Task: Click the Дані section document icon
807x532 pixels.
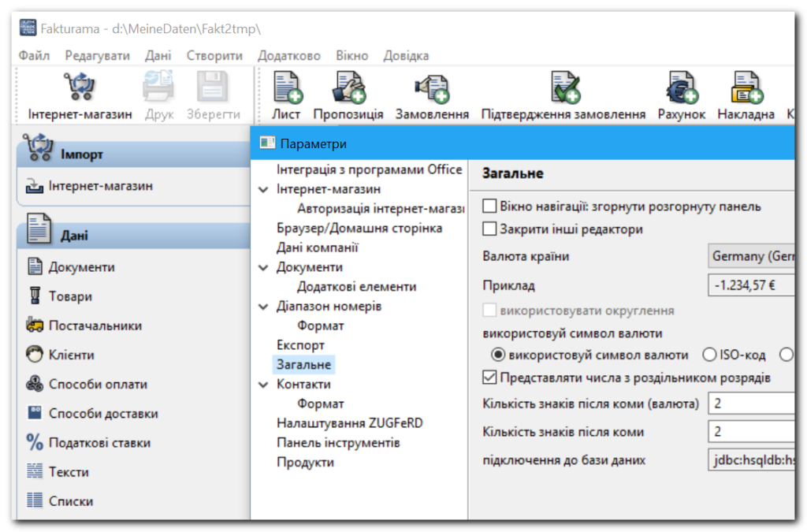Action: click(x=39, y=229)
